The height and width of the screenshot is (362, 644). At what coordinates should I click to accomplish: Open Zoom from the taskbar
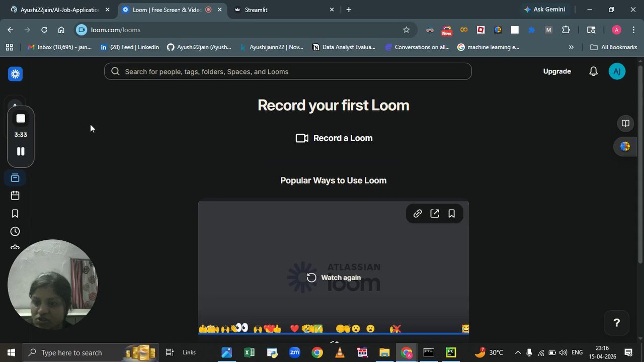click(x=294, y=352)
